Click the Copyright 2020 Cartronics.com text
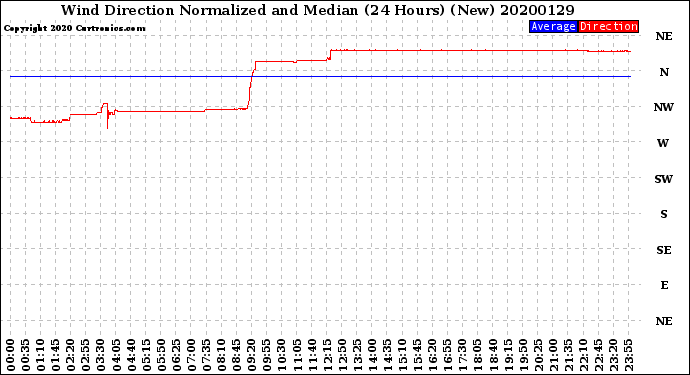Viewport: 690px width, 375px height. pos(74,28)
